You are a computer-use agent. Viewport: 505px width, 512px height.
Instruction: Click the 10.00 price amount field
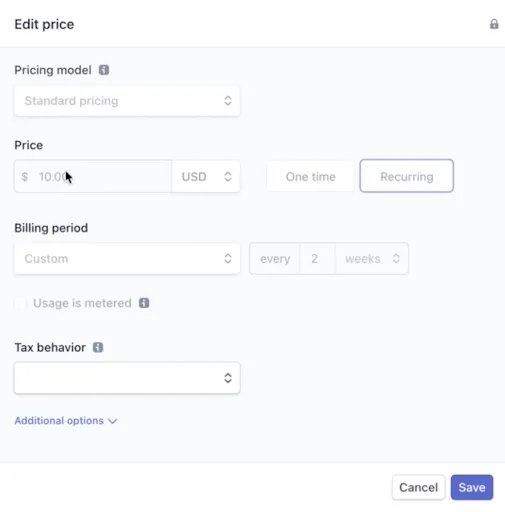point(93,176)
